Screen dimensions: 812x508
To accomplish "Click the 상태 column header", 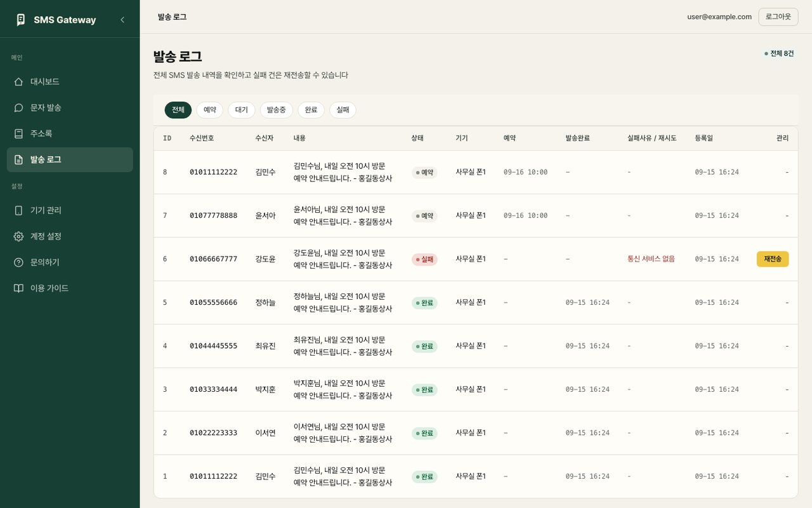I will pos(417,138).
